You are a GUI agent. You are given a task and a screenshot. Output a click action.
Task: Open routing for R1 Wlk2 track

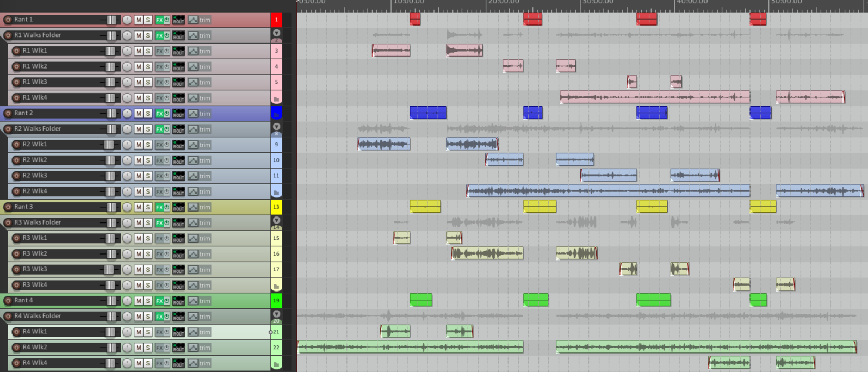click(x=178, y=67)
